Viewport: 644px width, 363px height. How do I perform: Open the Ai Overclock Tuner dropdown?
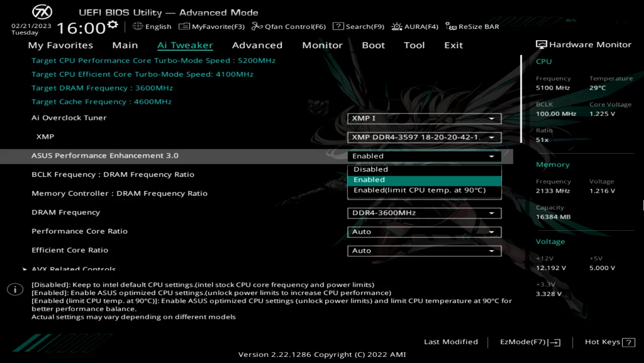(x=424, y=118)
